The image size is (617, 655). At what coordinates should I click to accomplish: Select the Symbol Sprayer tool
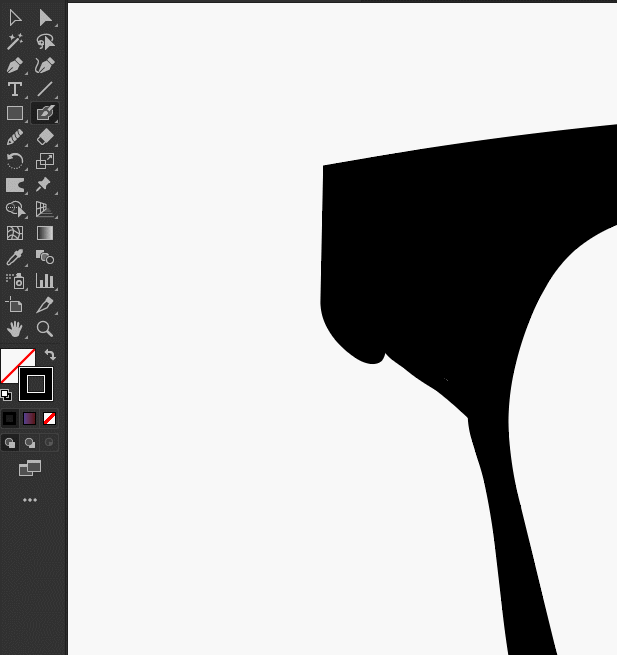(15, 281)
